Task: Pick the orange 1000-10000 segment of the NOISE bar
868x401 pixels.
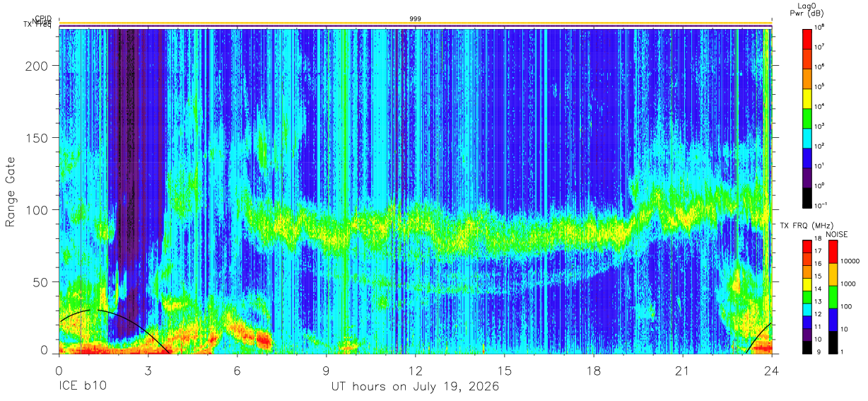Action: [833, 274]
